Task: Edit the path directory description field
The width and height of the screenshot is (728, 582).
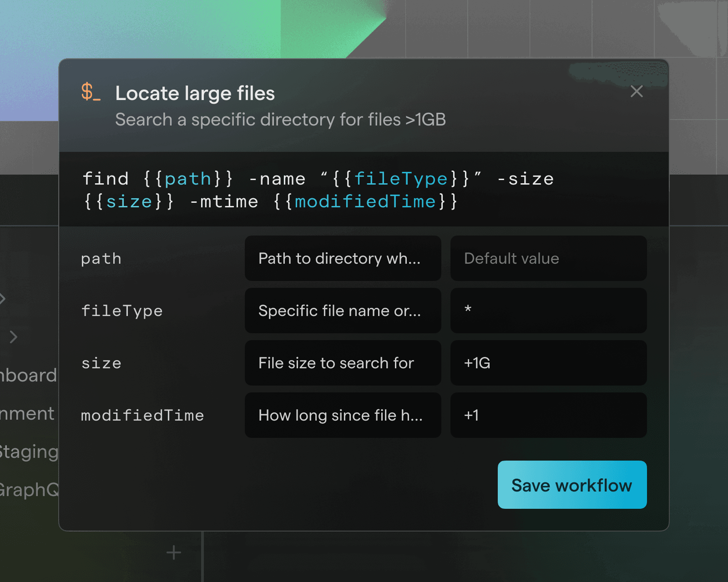Action: click(343, 258)
